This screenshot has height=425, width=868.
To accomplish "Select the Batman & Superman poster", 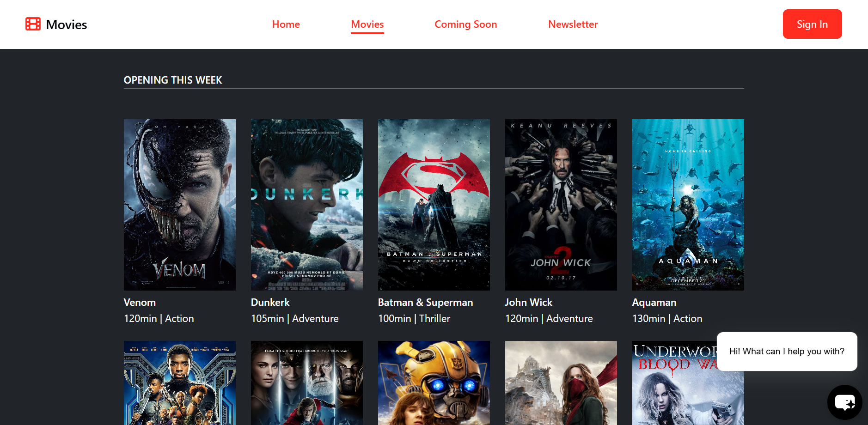I will [434, 205].
